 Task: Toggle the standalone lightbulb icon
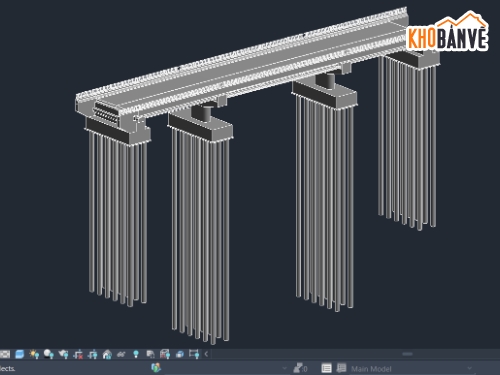pyautogui.click(x=136, y=354)
